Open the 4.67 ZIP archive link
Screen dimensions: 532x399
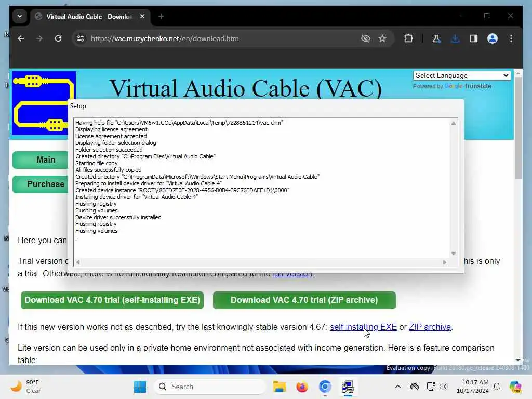[430, 327]
